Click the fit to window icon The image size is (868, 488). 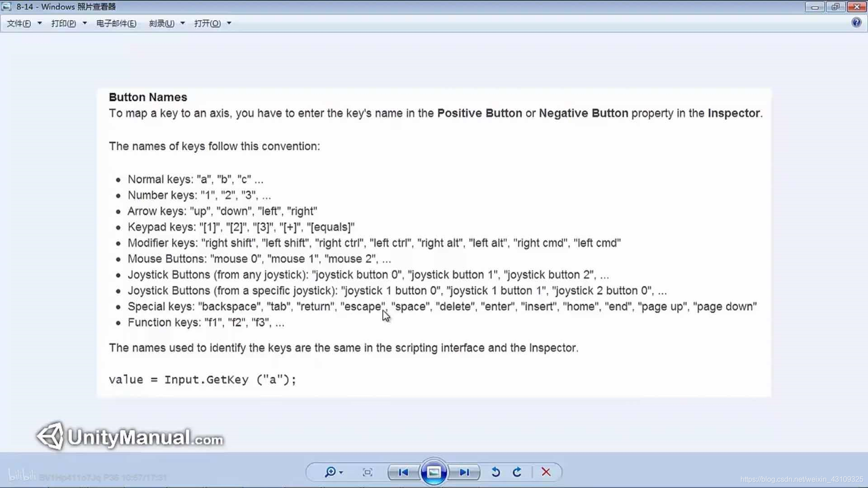click(368, 473)
